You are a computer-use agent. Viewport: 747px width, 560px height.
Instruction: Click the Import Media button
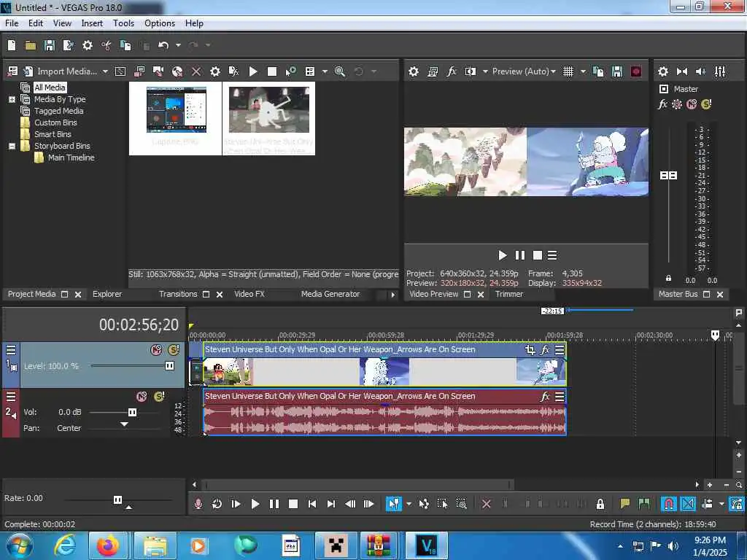click(x=61, y=71)
